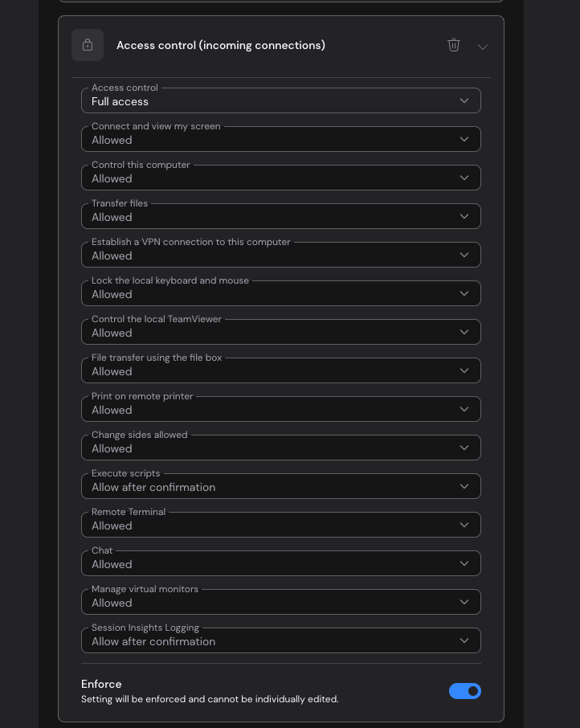
Task: Change the Remote Terminal permission
Action: coord(280,524)
